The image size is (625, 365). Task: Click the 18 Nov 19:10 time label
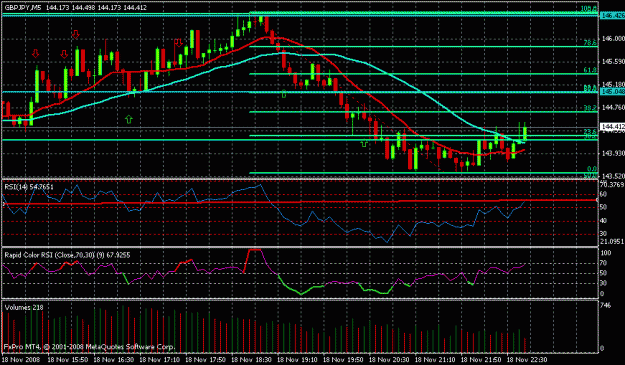click(x=297, y=359)
